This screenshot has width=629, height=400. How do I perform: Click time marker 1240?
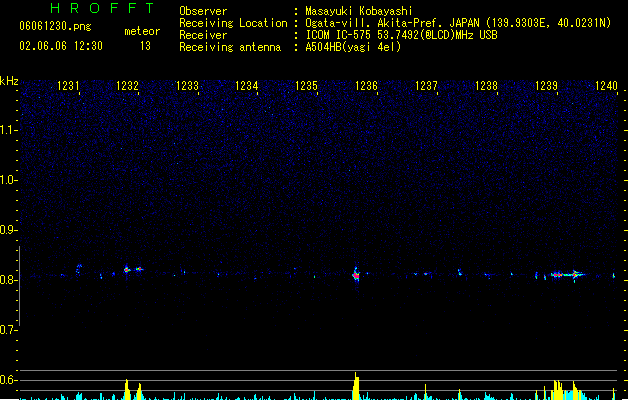[x=607, y=86]
